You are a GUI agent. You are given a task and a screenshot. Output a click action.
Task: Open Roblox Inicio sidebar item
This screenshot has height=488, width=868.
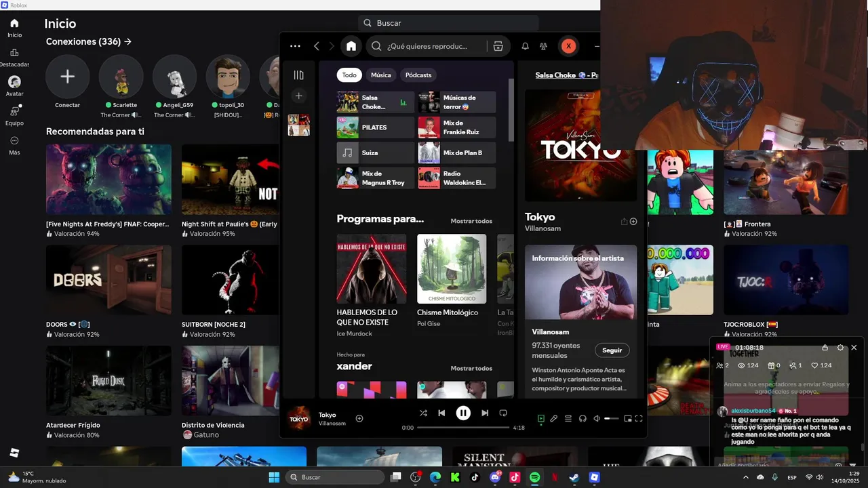14,28
